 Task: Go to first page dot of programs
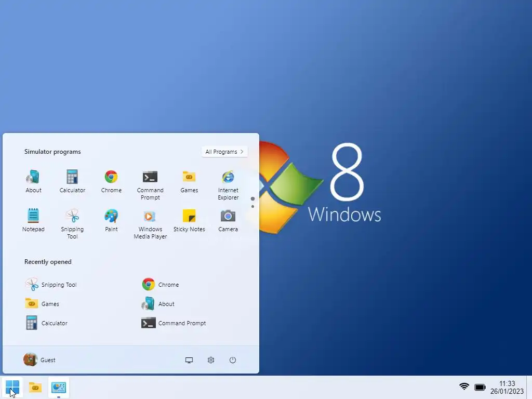point(252,199)
